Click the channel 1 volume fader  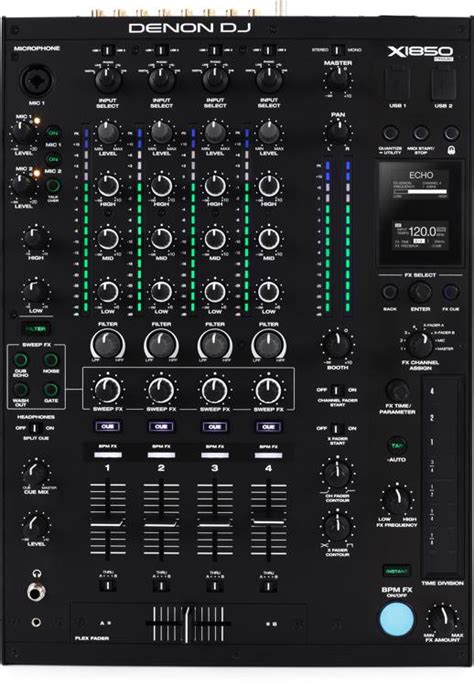point(108,523)
